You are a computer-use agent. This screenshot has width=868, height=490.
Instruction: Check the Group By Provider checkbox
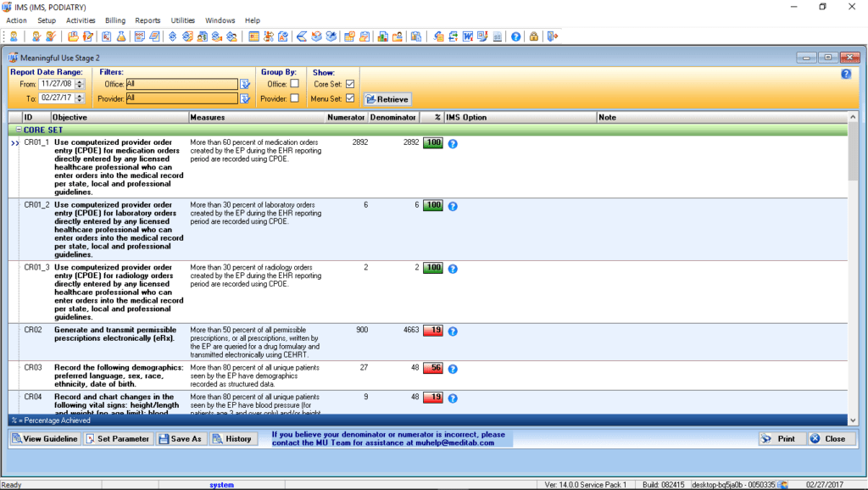tap(294, 97)
